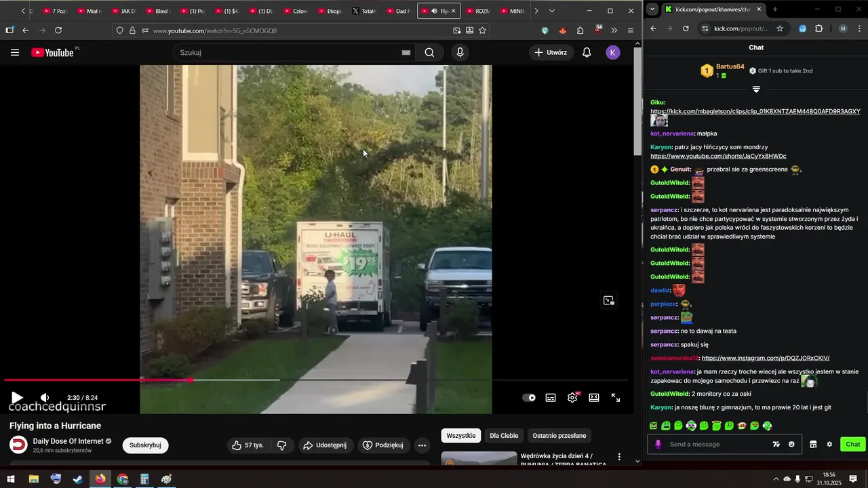Screen dimensions: 868x488
Task: Select the Dla Ciebie filter chip
Action: tap(504, 436)
